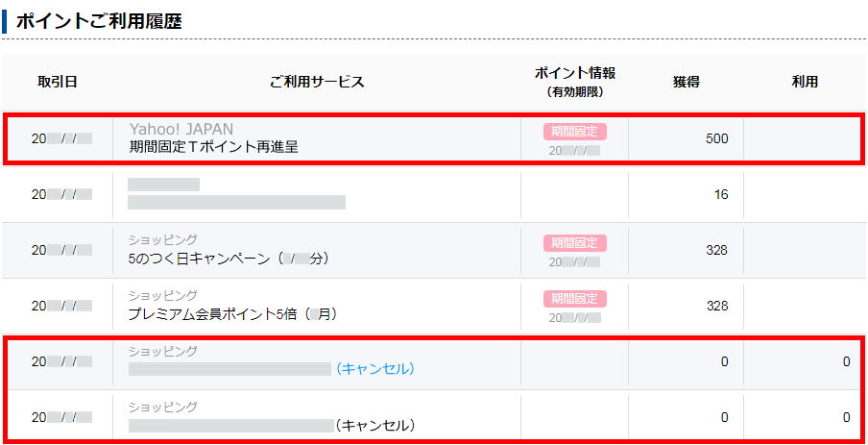This screenshot has width=868, height=445.
Task: Click 期間固定 badge in 5のつく日 row
Action: (575, 242)
